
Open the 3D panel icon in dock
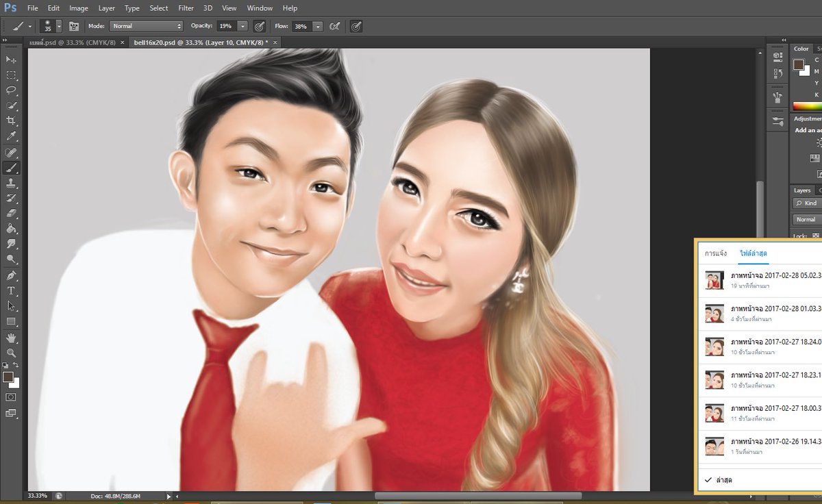coord(777,56)
